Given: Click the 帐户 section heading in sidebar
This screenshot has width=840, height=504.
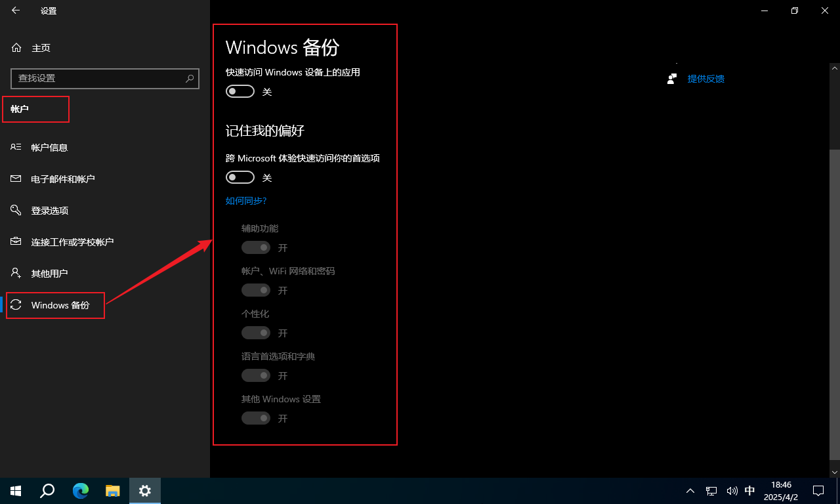Looking at the screenshot, I should pyautogui.click(x=20, y=109).
